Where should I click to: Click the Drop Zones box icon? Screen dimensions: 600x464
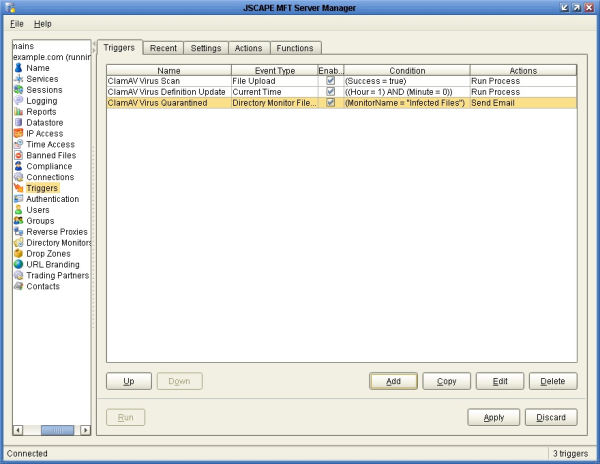[x=18, y=254]
